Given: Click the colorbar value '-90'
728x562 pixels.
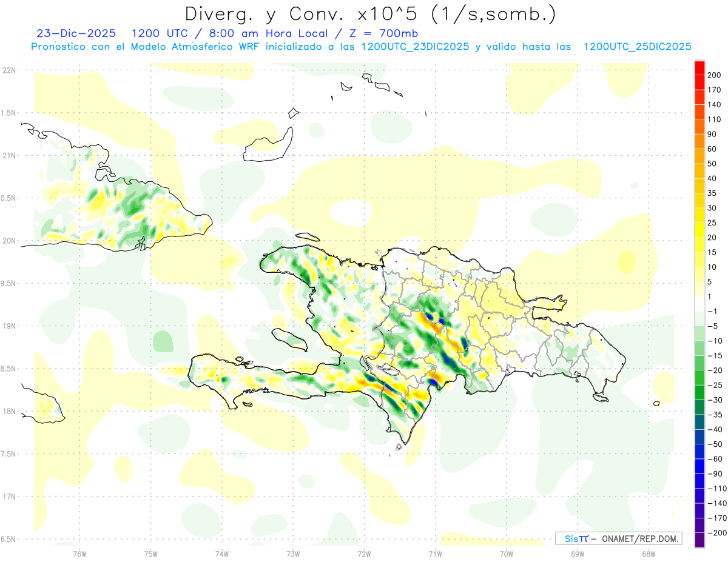Looking at the screenshot, I should (714, 474).
